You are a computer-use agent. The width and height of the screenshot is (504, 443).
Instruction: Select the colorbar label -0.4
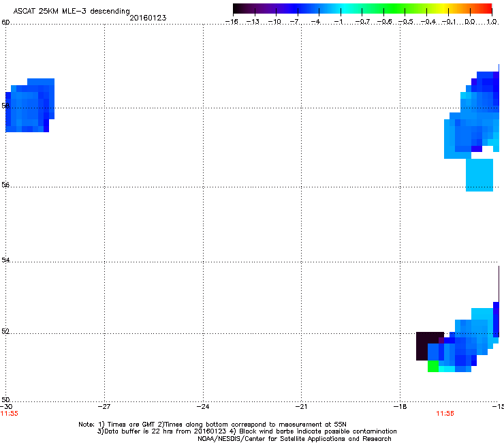tap(428, 22)
